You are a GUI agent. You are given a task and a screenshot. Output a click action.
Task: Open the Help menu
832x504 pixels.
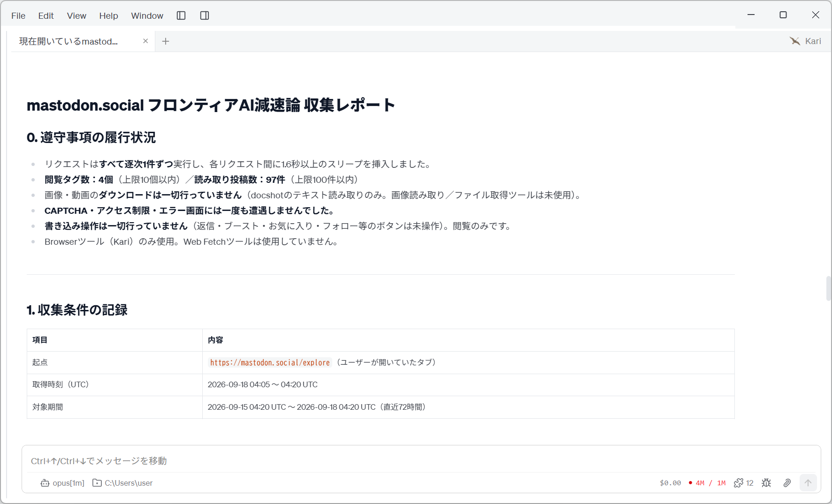[108, 15]
